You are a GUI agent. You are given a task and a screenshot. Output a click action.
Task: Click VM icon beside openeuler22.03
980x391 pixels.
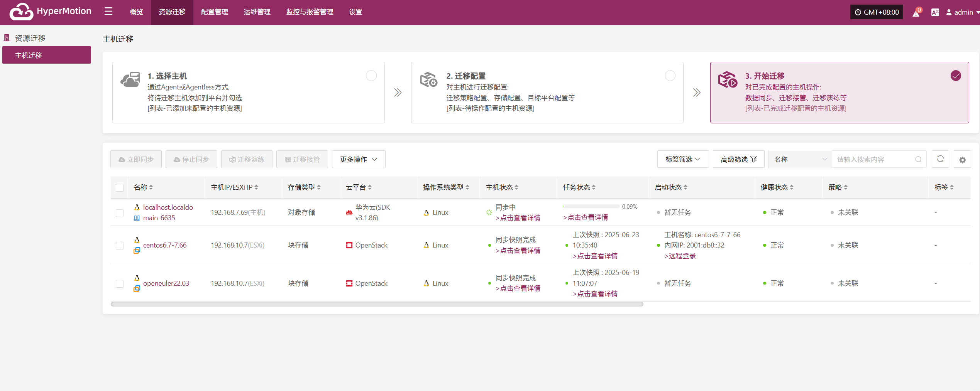pyautogui.click(x=137, y=289)
